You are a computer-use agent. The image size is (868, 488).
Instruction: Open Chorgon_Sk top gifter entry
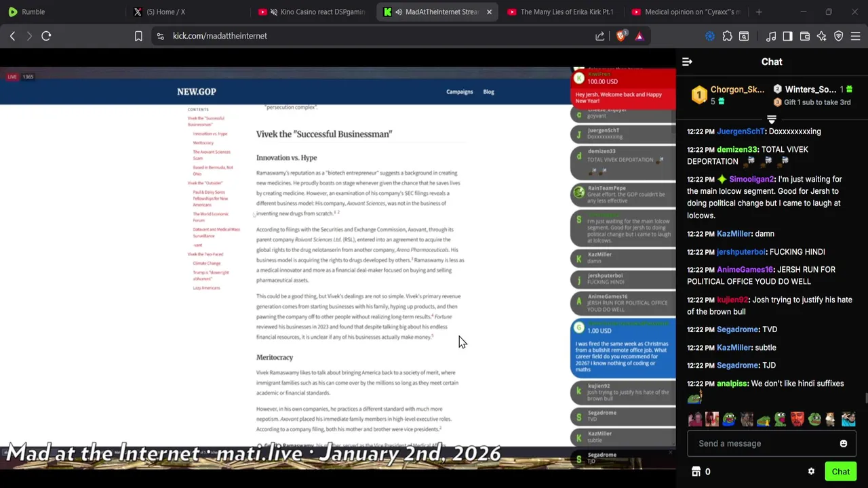728,95
